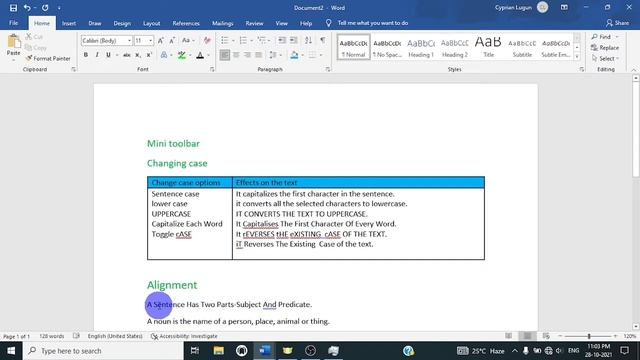Switch to the References tab

(186, 23)
